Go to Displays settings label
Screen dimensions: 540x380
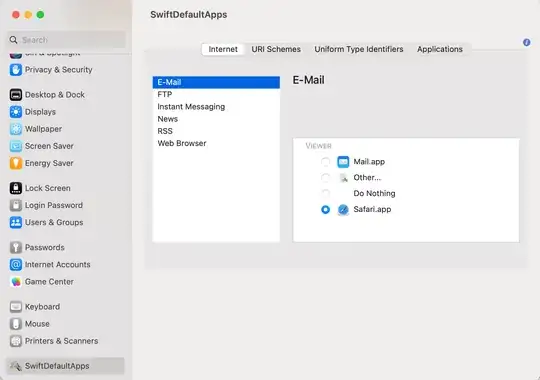(40, 112)
